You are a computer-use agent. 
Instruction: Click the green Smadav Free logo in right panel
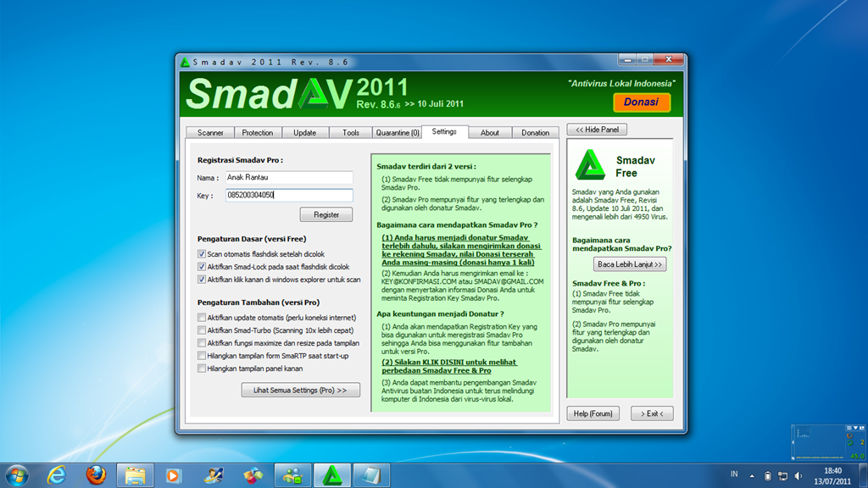tap(590, 165)
